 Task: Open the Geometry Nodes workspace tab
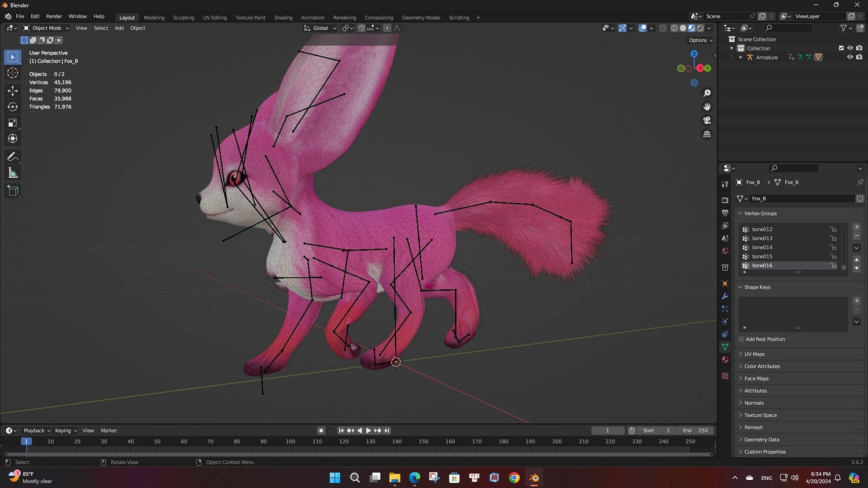[x=421, y=17]
